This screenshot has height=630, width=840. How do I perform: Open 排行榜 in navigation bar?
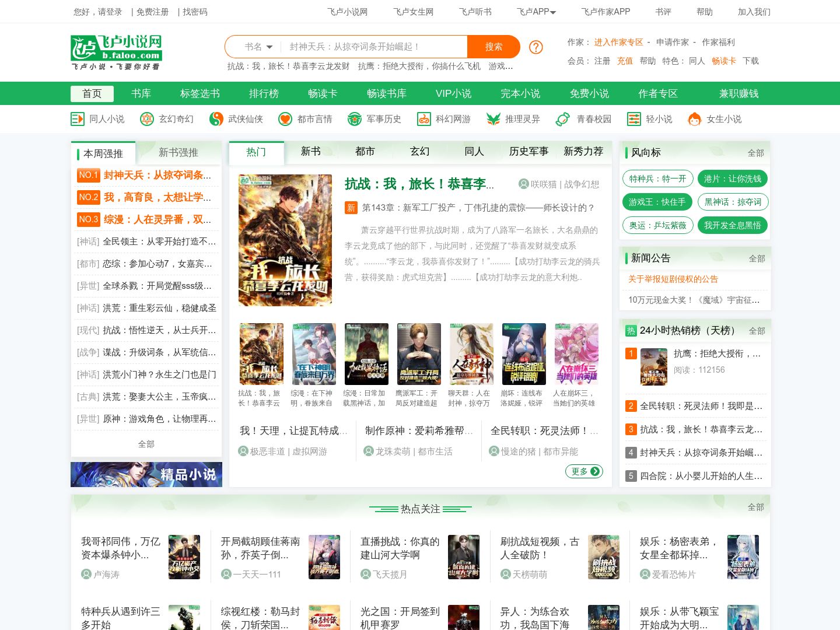tap(264, 94)
